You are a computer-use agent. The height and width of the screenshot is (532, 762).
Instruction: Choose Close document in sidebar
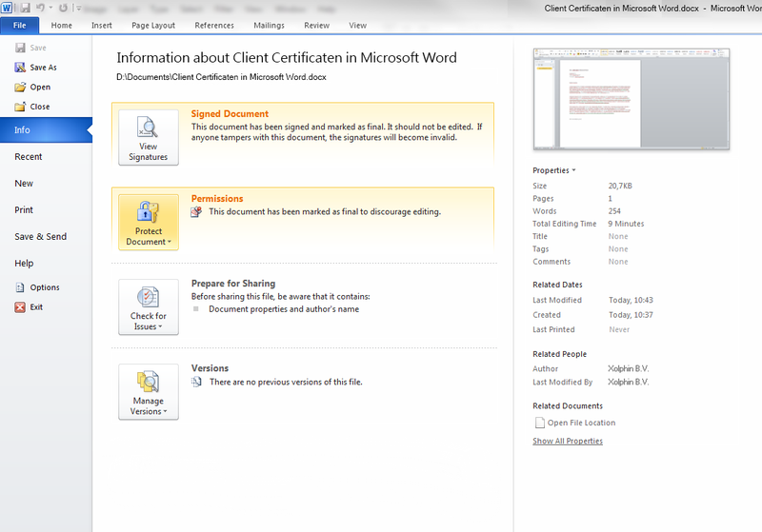tap(40, 107)
